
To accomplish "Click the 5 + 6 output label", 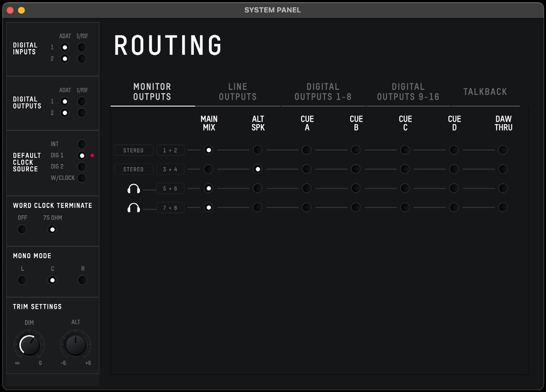I will coord(170,189).
